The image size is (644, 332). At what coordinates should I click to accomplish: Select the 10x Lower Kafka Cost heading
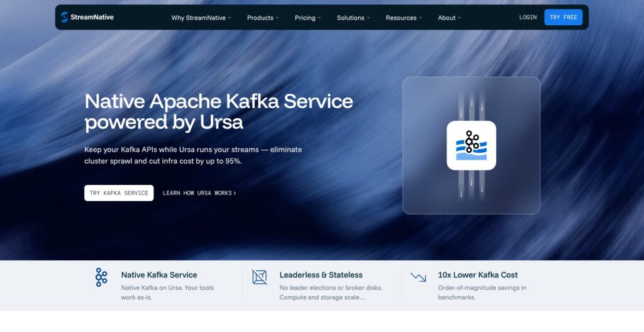pos(478,275)
